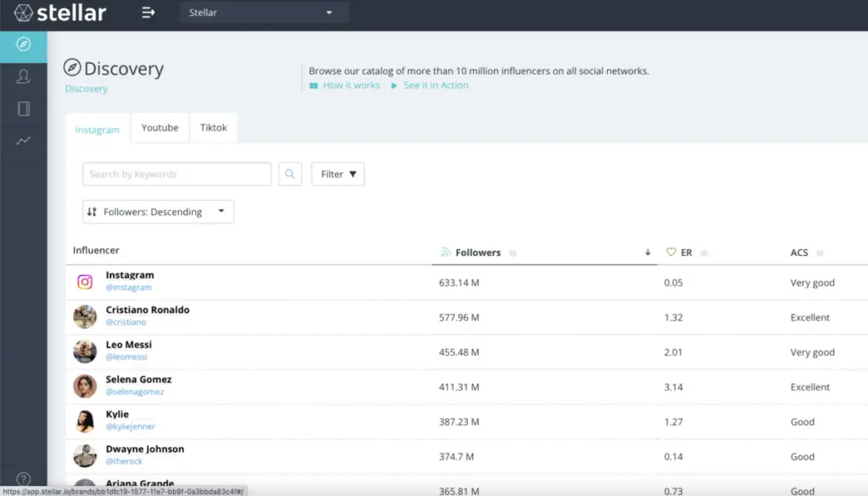Collapse the sidebar with the menu toggle icon

148,13
